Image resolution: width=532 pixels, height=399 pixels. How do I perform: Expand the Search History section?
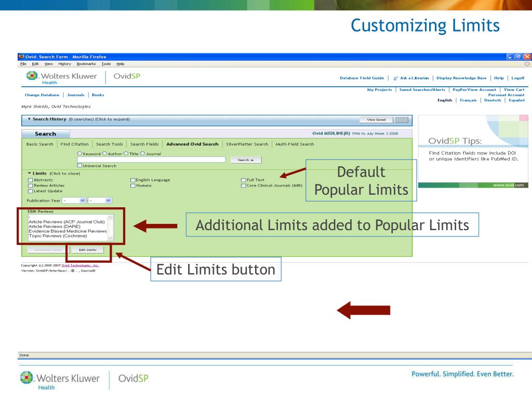30,119
